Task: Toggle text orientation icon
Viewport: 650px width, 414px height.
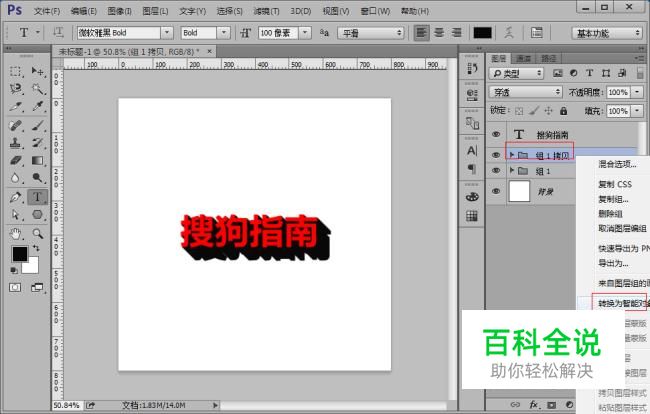Action: click(x=58, y=32)
